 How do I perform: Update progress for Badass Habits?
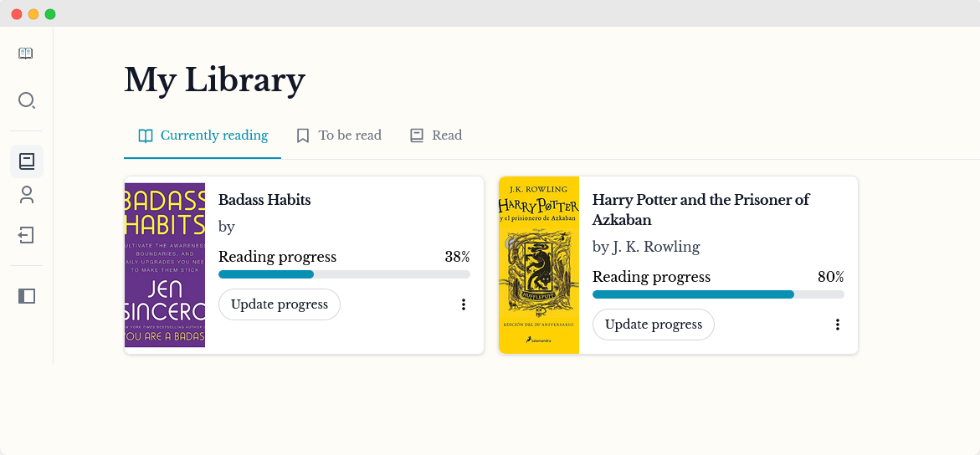[x=280, y=304]
